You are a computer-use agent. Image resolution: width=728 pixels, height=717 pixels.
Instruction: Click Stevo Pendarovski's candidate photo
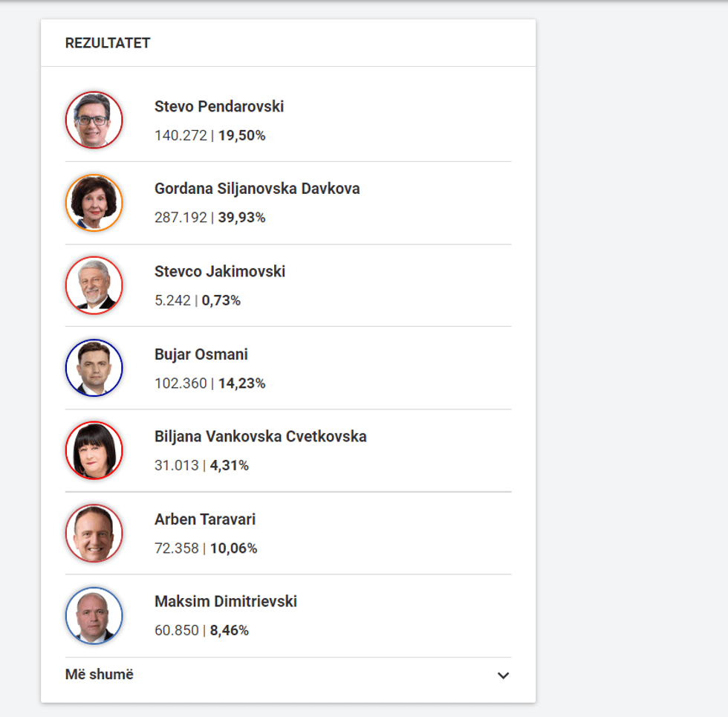pos(94,120)
